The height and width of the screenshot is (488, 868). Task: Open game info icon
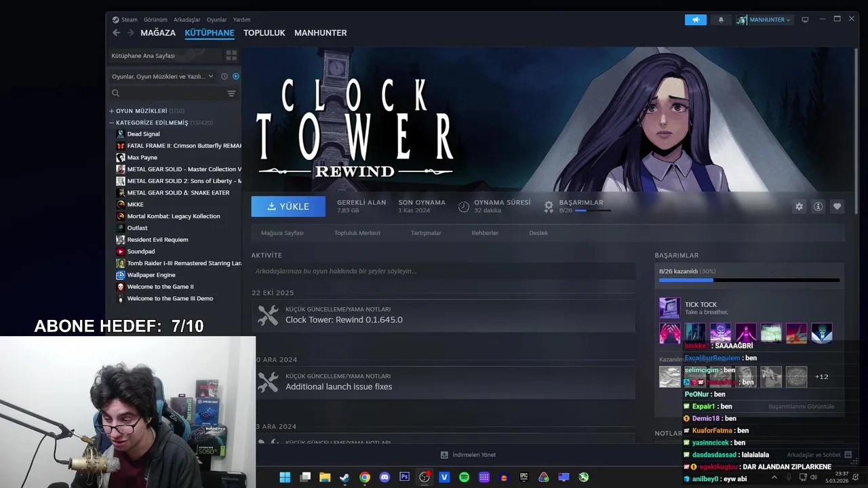tap(818, 207)
